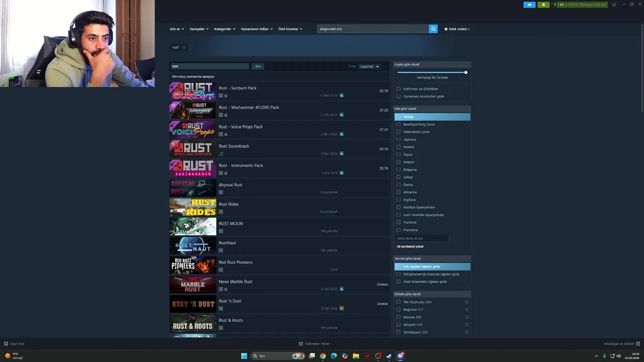
Task: Click the review icon on Rust - Sunburn Pack row
Action: point(342,95)
